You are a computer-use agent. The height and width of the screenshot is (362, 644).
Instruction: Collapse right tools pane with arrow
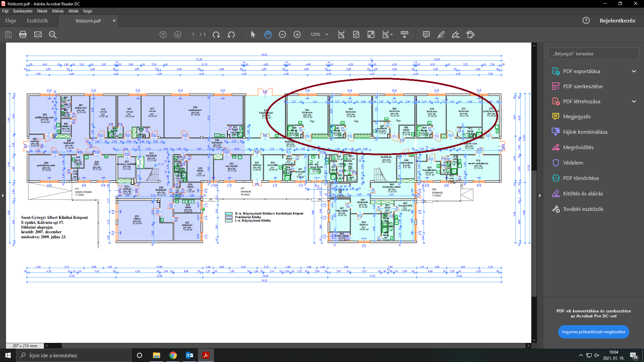[540, 195]
